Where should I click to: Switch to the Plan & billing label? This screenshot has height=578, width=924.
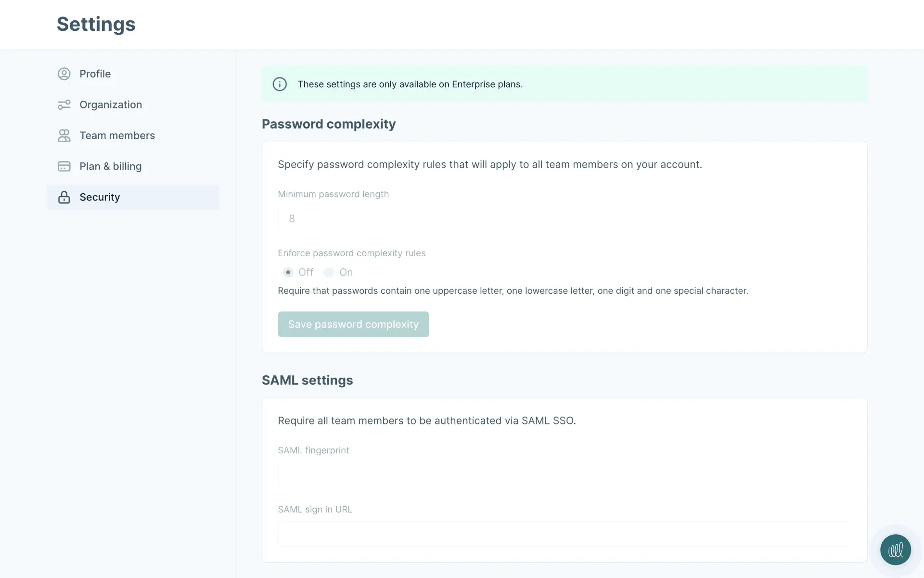110,166
